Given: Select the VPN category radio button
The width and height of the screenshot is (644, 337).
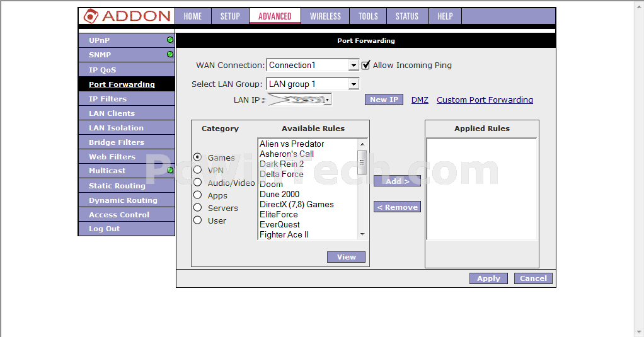Looking at the screenshot, I should point(198,170).
